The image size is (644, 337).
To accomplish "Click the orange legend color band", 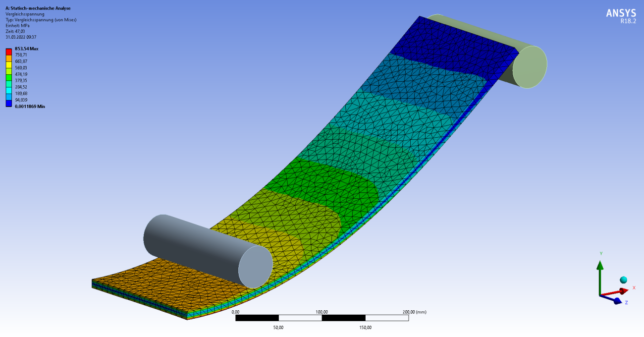I will 8,58.
